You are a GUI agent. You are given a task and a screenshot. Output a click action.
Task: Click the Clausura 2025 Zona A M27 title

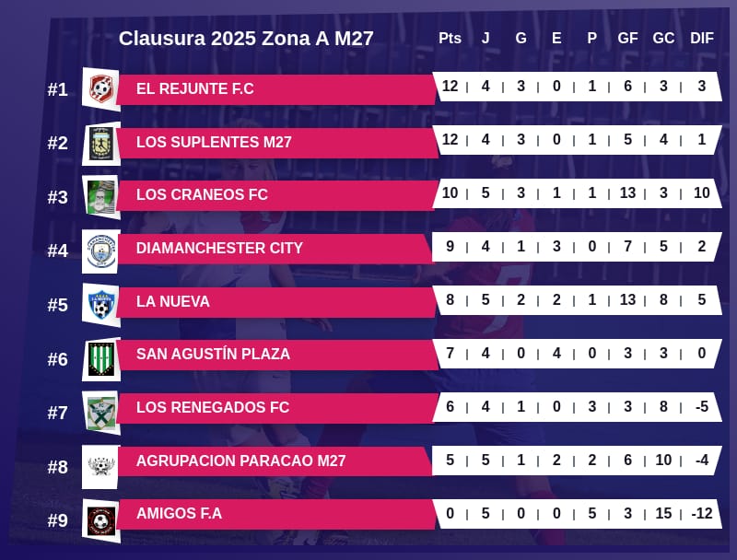pyautogui.click(x=246, y=39)
